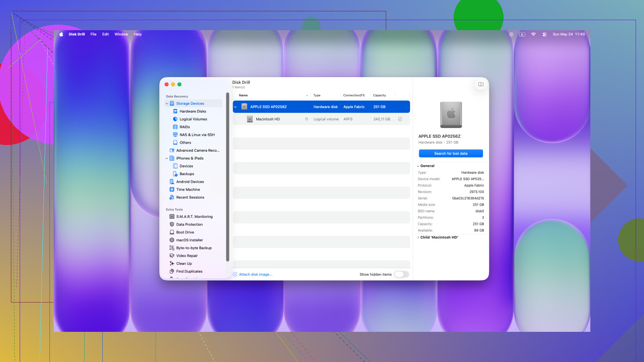The width and height of the screenshot is (644, 362).
Task: Select the Android Devices icon
Action: click(x=172, y=182)
